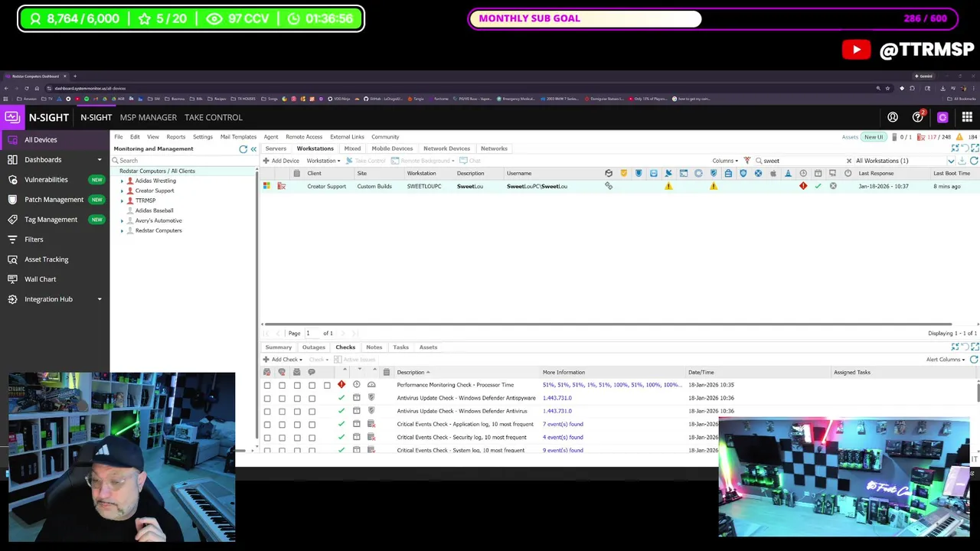This screenshot has width=980, height=551.
Task: Open Integration Hub in the sidebar
Action: pos(48,299)
